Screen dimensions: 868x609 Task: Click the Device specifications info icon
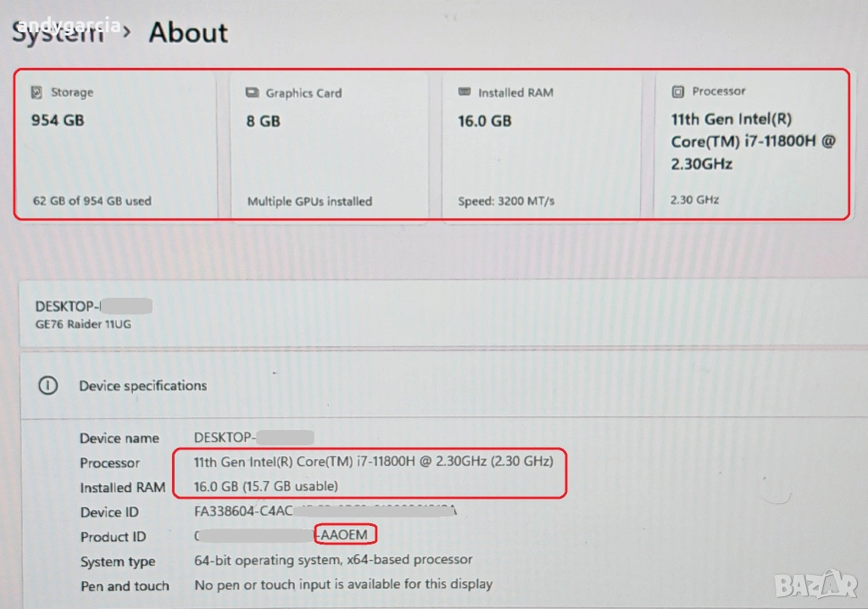tap(48, 385)
